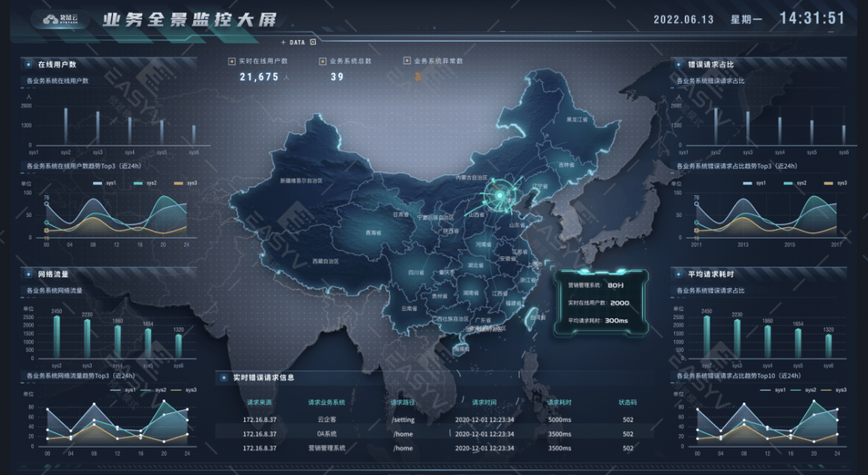This screenshot has height=475, width=868.
Task: Toggle sys2 legend in 错误请求占比 trend chart
Action: (x=794, y=182)
